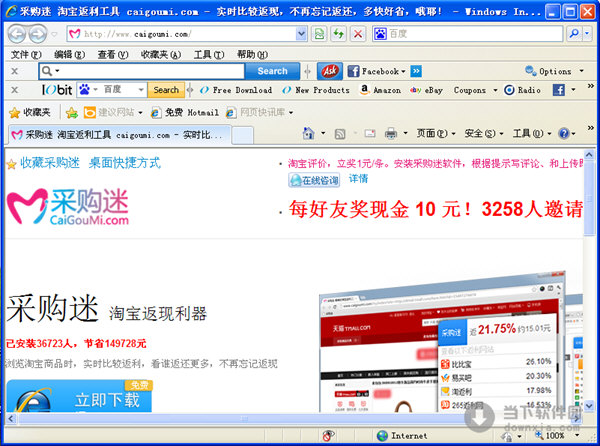Open the Baidu search engine dropdown on IObit toolbar
This screenshot has height=446, width=600.
pyautogui.click(x=141, y=90)
